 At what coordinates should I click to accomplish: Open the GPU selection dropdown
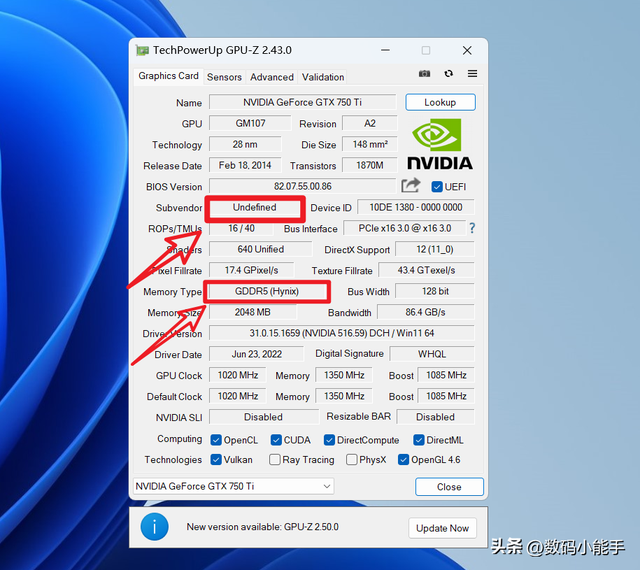[233, 486]
